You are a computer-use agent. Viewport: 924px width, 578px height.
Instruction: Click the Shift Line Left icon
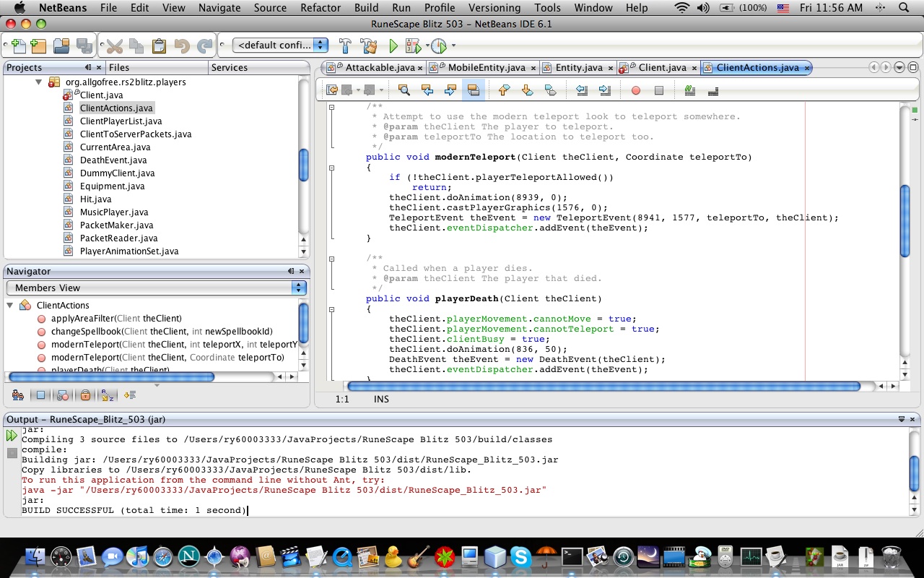(582, 90)
